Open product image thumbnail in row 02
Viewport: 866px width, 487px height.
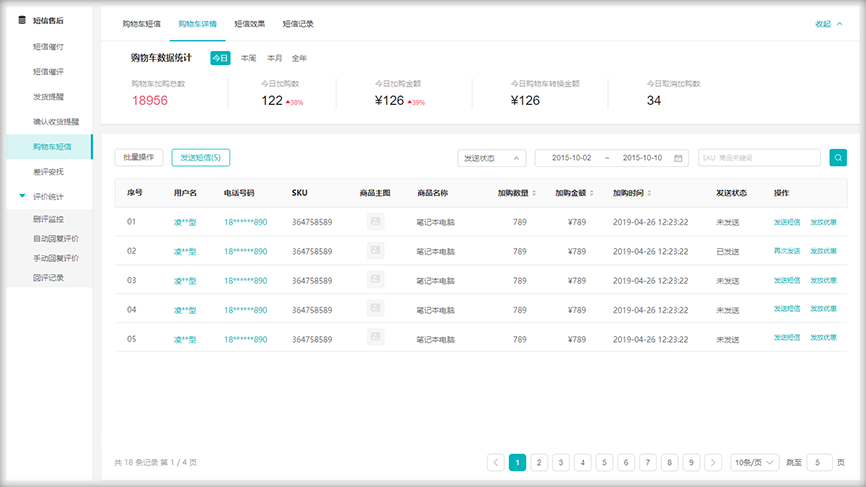coord(376,251)
